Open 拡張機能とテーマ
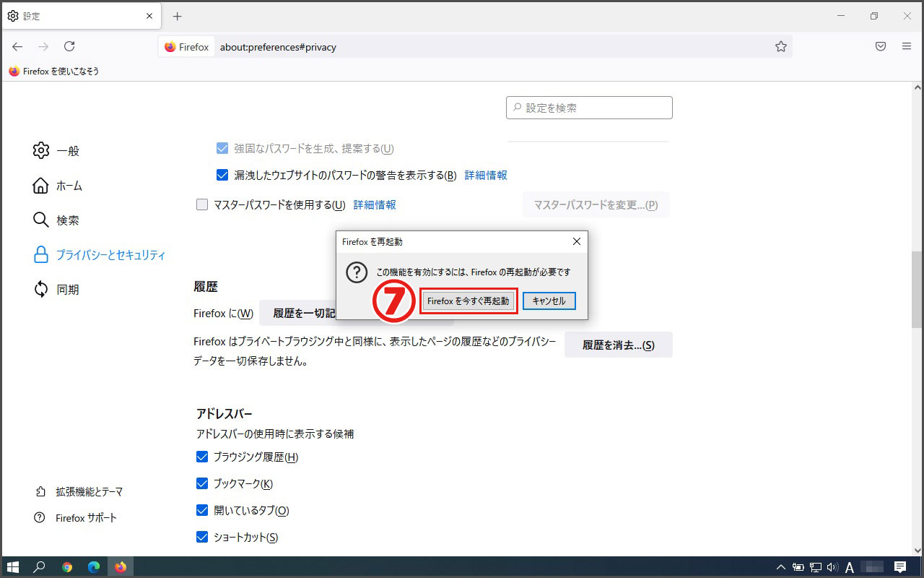Screen dimensions: 924x578 pyautogui.click(x=79, y=491)
